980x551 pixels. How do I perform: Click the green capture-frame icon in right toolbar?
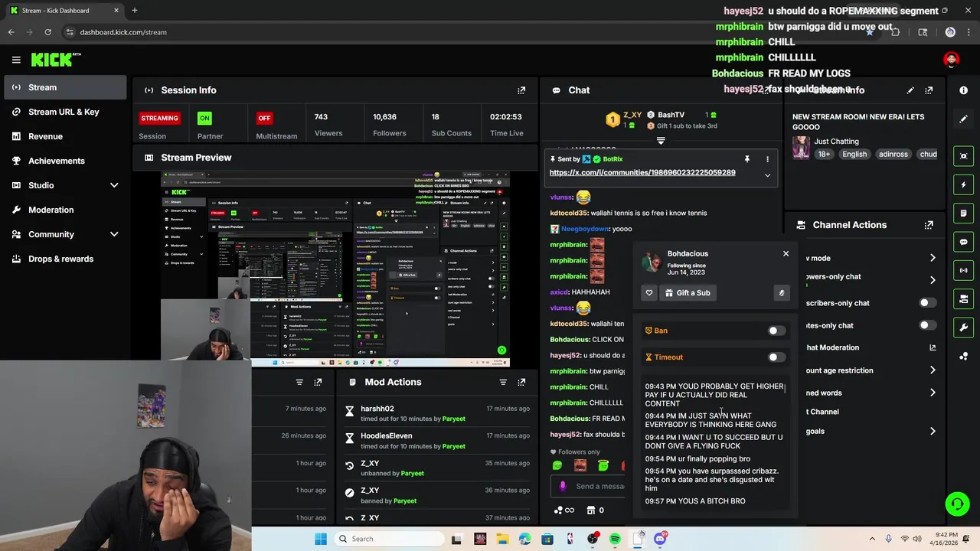tap(963, 156)
